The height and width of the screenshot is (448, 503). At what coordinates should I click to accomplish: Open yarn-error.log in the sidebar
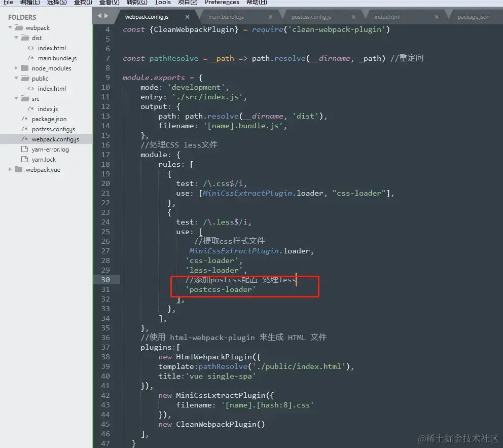[50, 149]
